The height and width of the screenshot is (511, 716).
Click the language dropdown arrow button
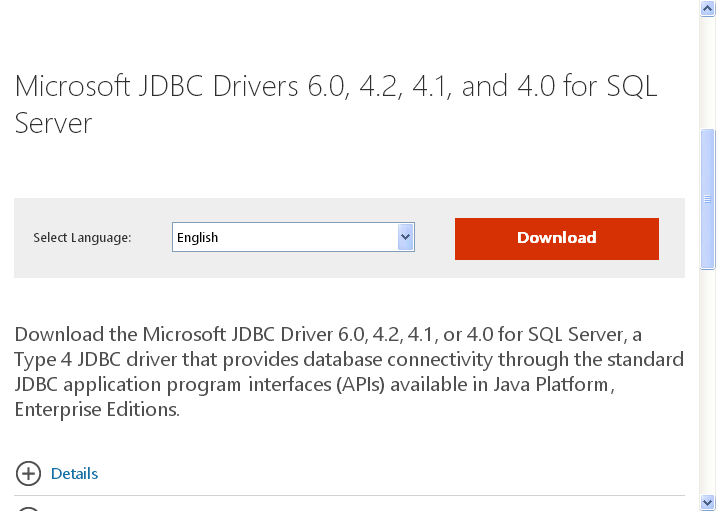(x=405, y=237)
